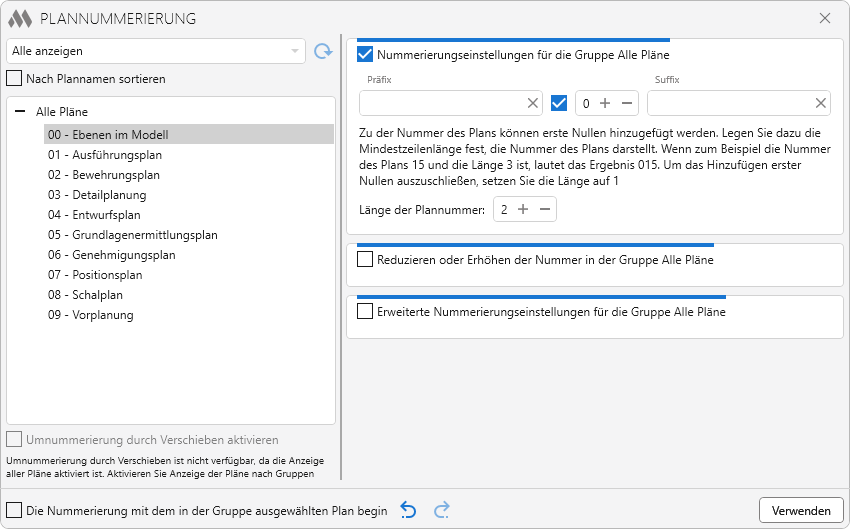
Task: Click the refresh icon beside the filter dropdown
Action: [x=322, y=51]
